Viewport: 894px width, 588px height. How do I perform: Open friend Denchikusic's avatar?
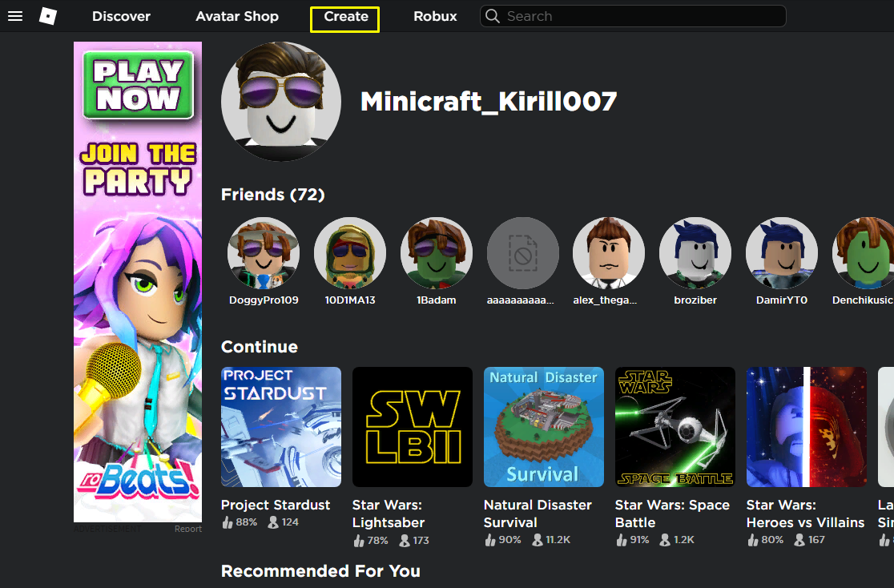[x=864, y=252]
